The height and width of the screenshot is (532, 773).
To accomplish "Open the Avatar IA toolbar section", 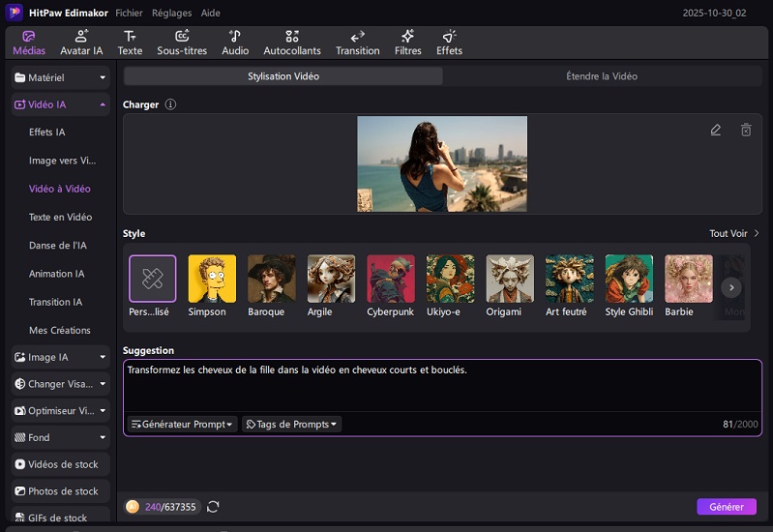I will pos(81,43).
